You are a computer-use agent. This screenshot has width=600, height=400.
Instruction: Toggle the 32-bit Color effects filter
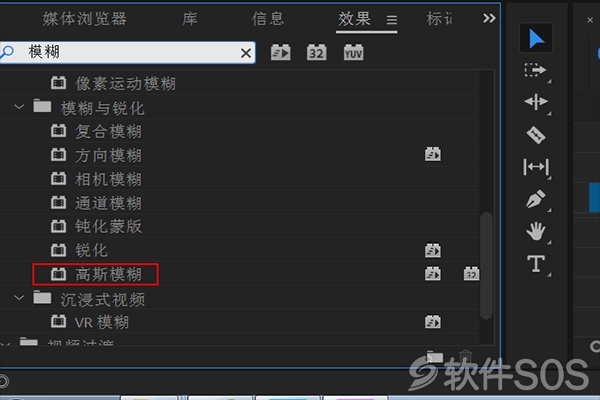tap(316, 52)
